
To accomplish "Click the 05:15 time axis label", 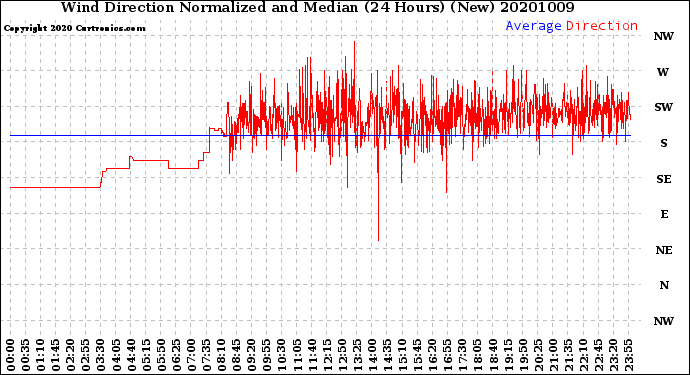I will [x=146, y=355].
